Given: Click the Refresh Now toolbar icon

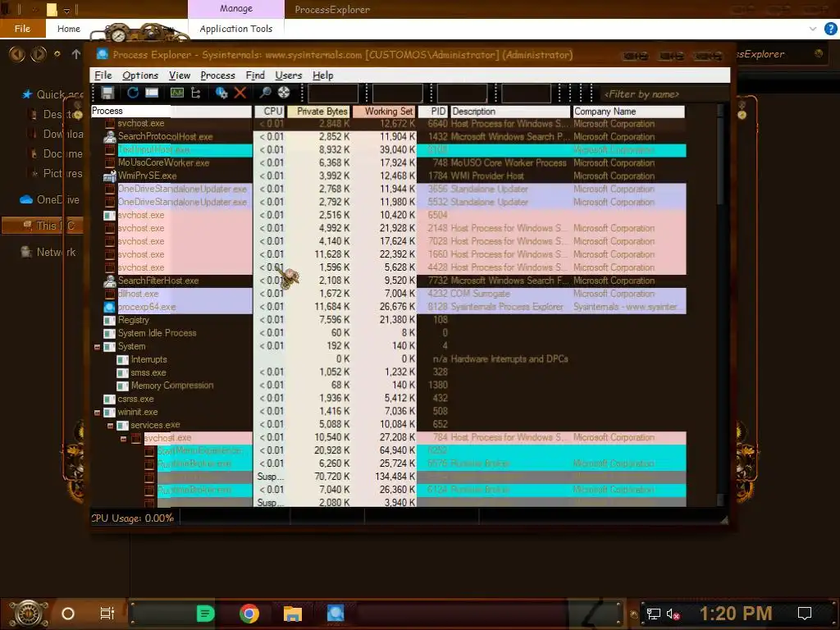Looking at the screenshot, I should (x=132, y=93).
